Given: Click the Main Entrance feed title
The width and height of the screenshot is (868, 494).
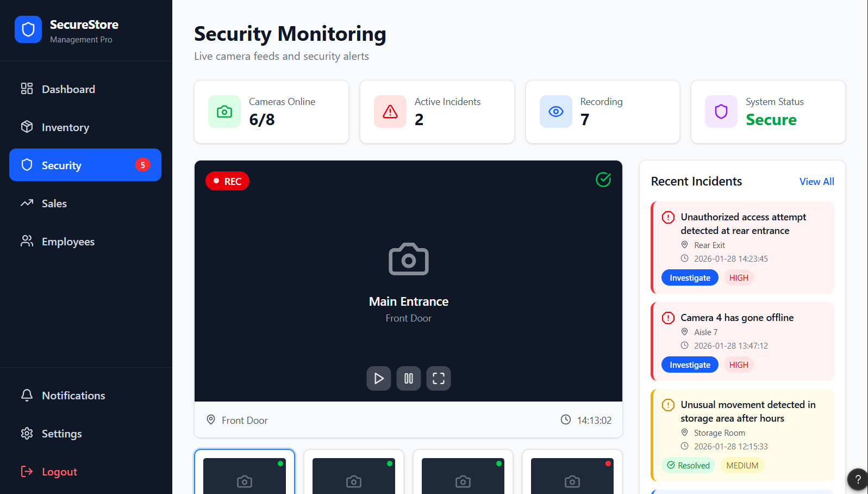Looking at the screenshot, I should pos(409,301).
